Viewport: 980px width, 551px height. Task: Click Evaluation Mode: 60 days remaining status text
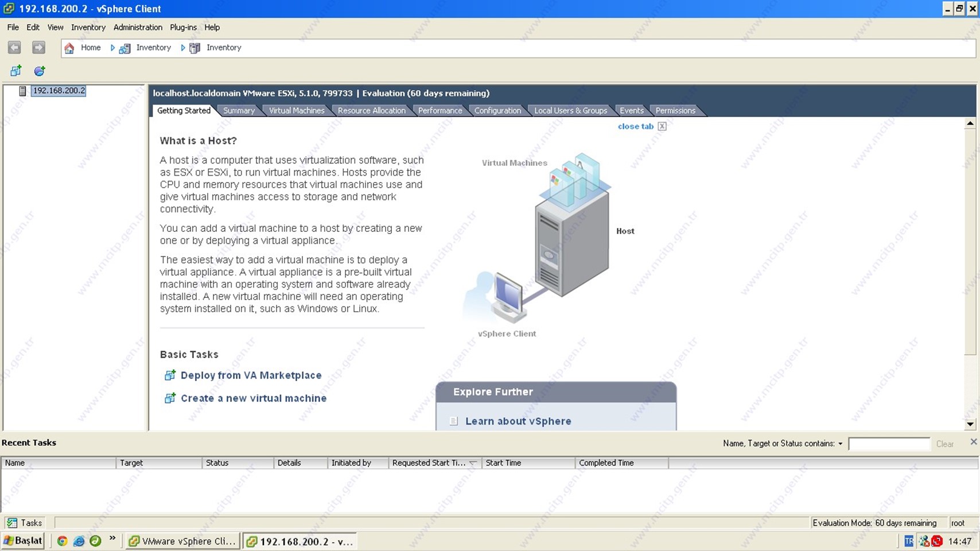[x=874, y=523]
